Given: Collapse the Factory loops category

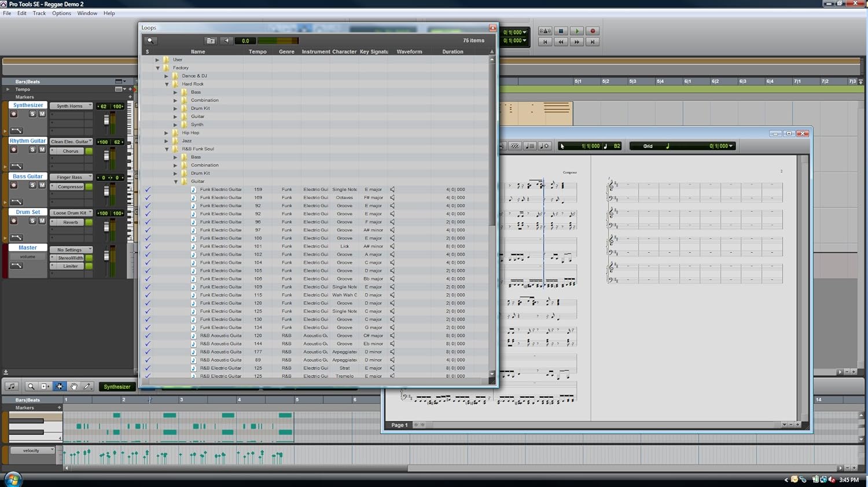Looking at the screenshot, I should point(157,68).
